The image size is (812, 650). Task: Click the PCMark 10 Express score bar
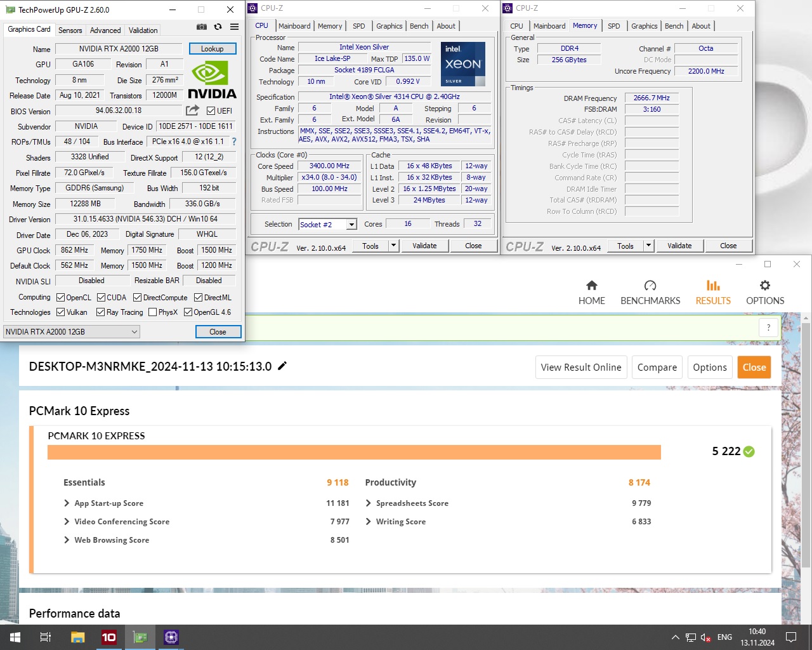[x=354, y=452]
